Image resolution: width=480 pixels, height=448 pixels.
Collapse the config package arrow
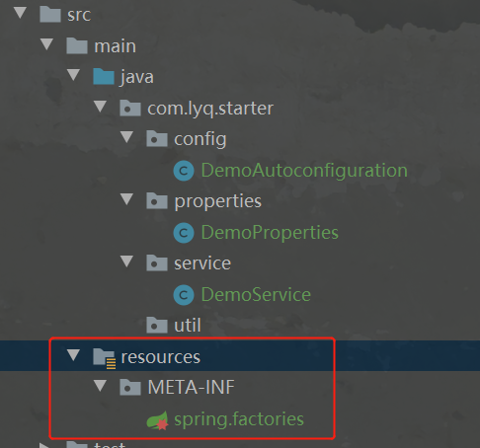(126, 137)
